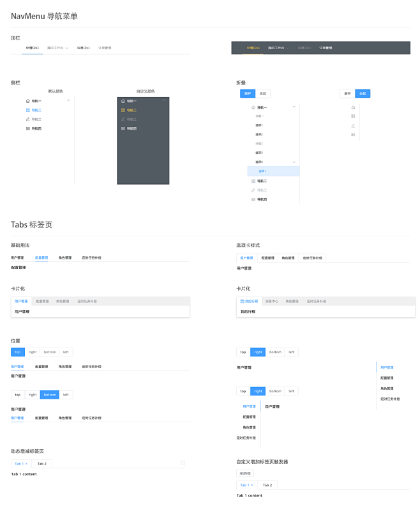Click the 添加标签 button
420x506 pixels.
(245, 473)
